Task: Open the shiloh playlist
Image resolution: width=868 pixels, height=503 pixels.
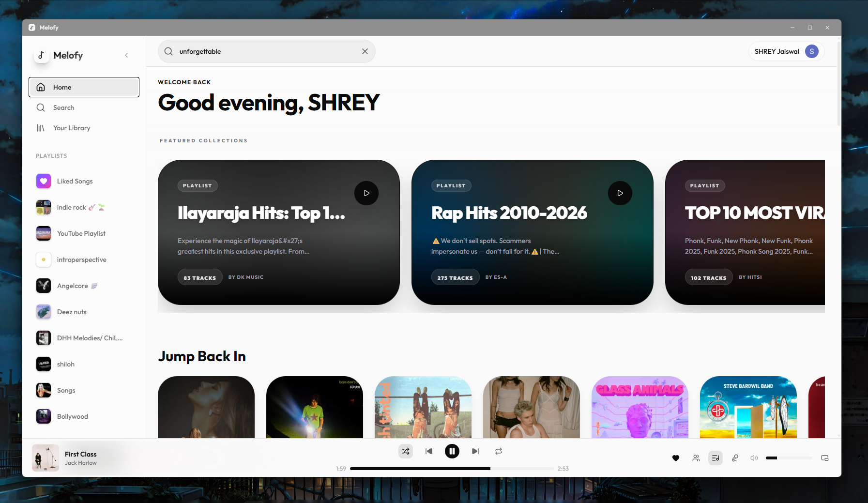Action: [84, 364]
